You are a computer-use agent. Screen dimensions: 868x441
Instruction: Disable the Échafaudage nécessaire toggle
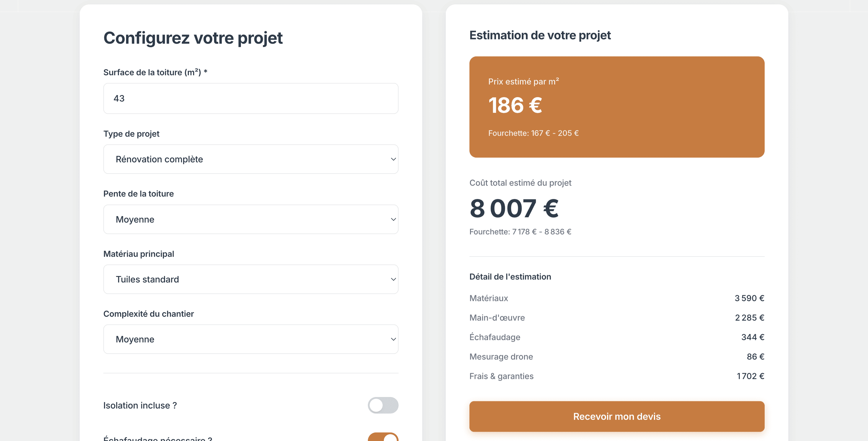click(383, 437)
